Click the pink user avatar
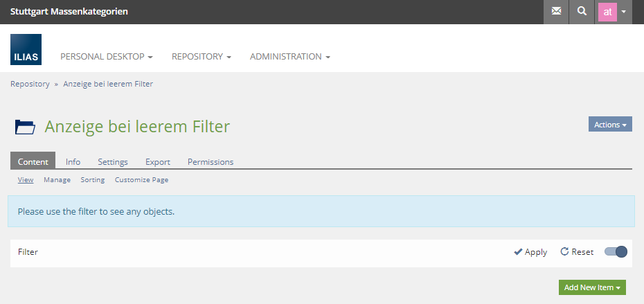The width and height of the screenshot is (644, 304). click(x=607, y=12)
